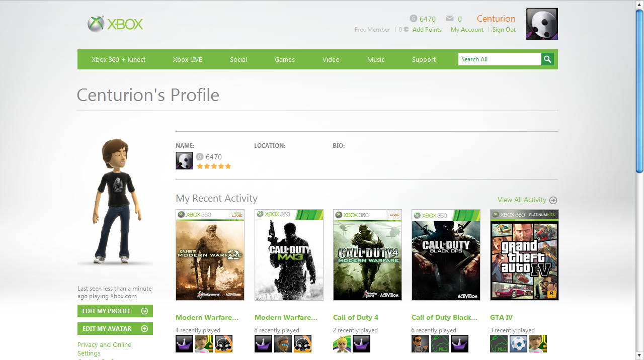
Task: Open Privacy and Online Settings link
Action: (104, 349)
